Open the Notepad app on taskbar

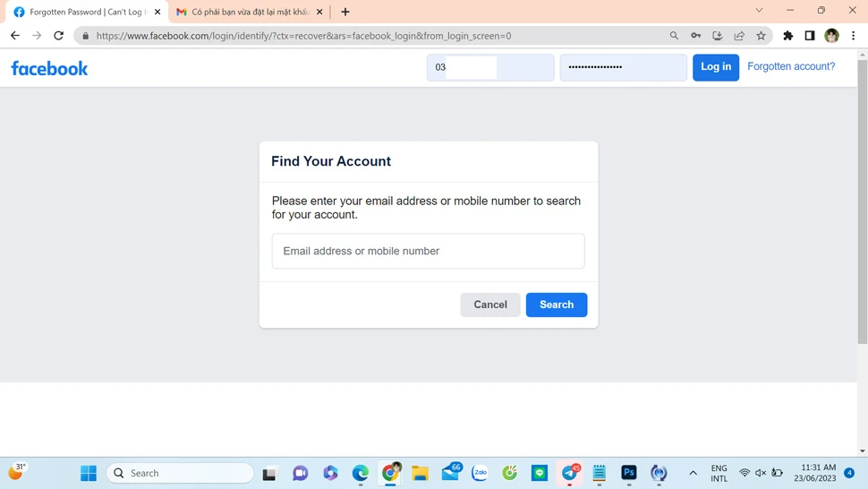(599, 473)
